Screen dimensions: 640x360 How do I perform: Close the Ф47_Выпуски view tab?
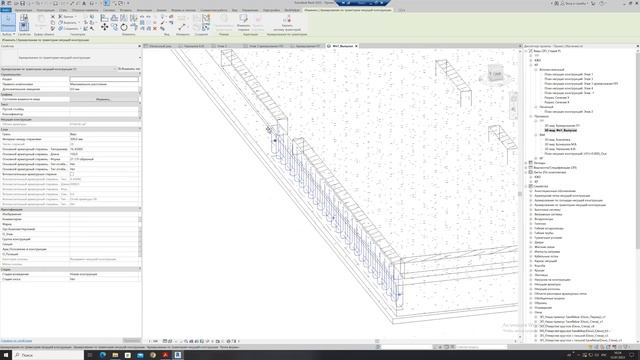(356, 46)
